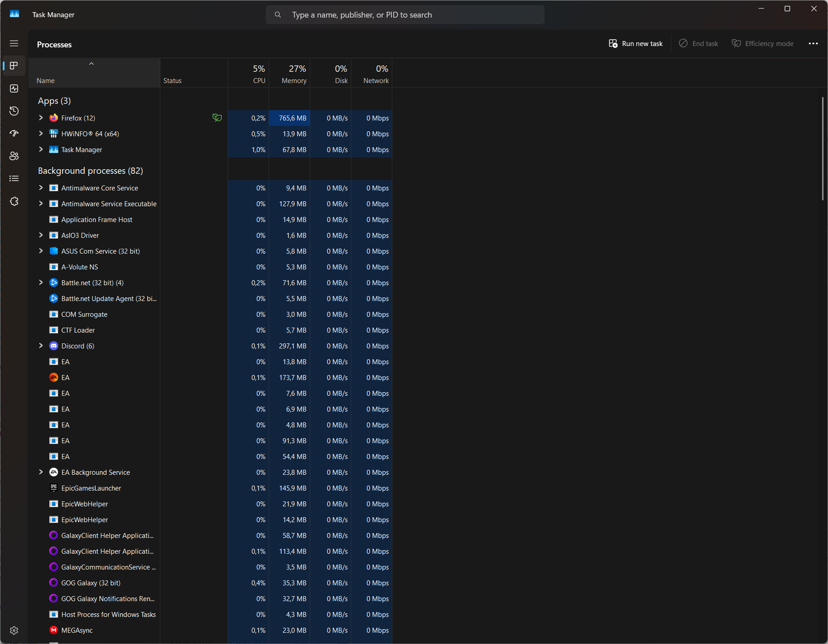Sort by the Network column header
This screenshot has width=828, height=644.
pyautogui.click(x=372, y=73)
